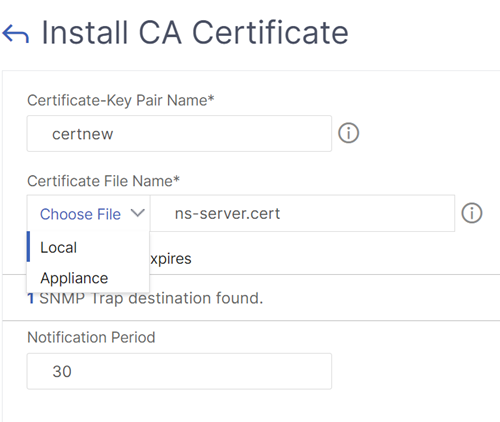Screen dimensions: 500x422
Task: Click the '1' SNMP Trap count link
Action: click(31, 298)
